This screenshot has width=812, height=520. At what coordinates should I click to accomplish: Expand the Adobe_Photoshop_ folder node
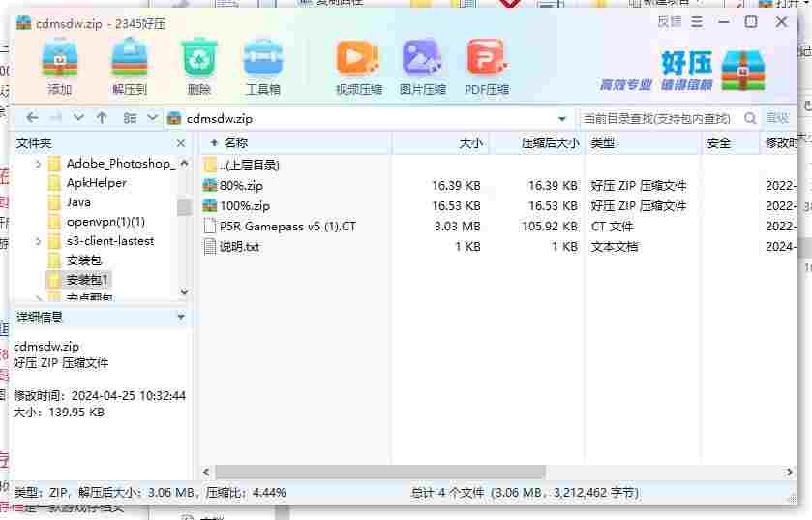coord(38,165)
